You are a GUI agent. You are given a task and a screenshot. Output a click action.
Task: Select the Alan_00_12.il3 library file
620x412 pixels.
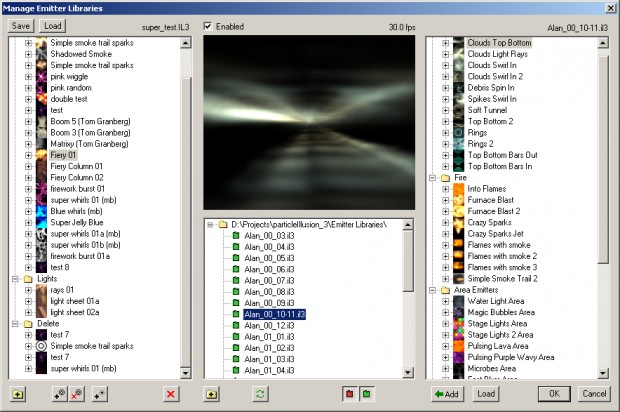(269, 326)
